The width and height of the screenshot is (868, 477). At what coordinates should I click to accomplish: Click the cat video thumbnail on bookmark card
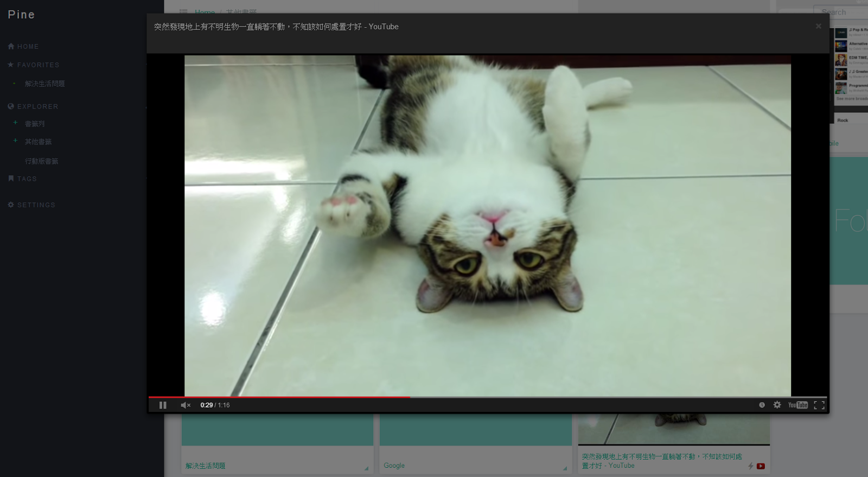coord(674,429)
